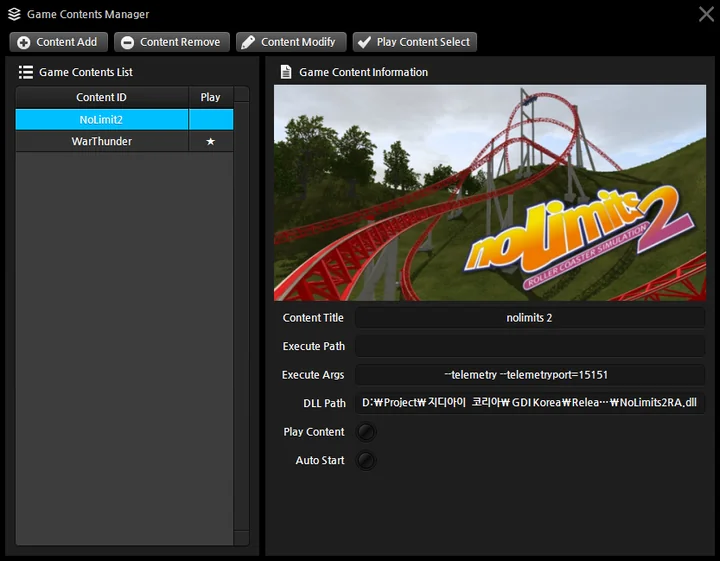Click the DLL Path field
Viewport: 720px width, 561px height.
[x=529, y=403]
